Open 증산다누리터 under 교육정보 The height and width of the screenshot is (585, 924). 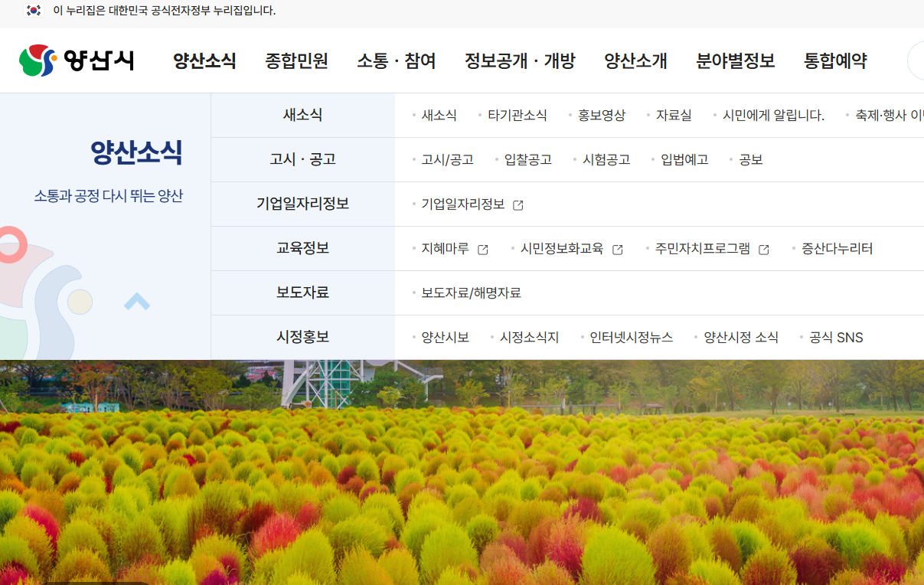[837, 248]
